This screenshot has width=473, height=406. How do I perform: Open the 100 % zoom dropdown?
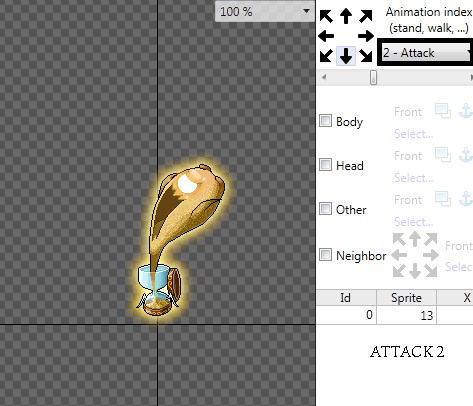(265, 11)
